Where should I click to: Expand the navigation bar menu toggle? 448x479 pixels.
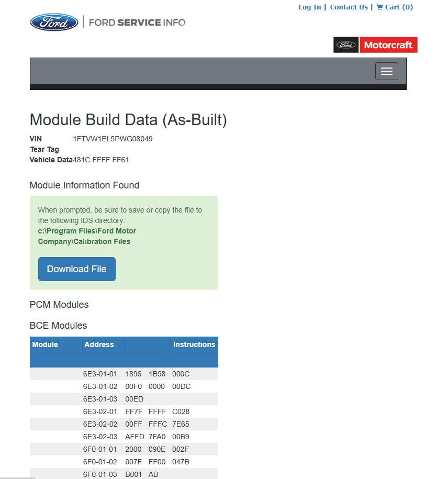tap(386, 71)
